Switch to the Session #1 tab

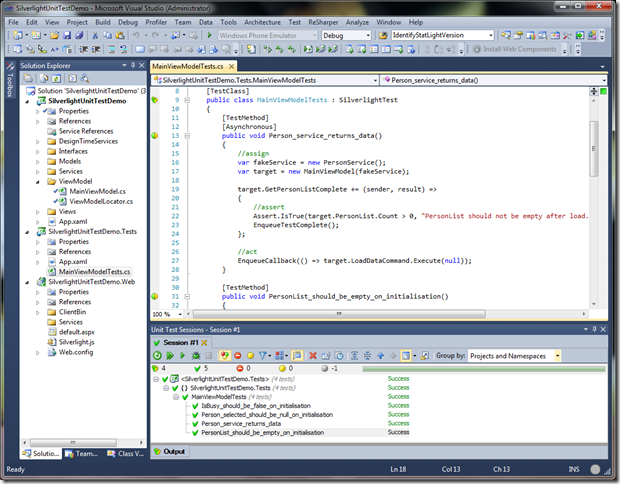click(x=181, y=342)
